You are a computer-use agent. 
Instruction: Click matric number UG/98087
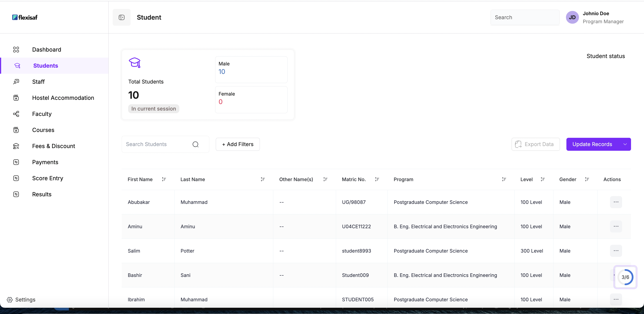pyautogui.click(x=354, y=202)
